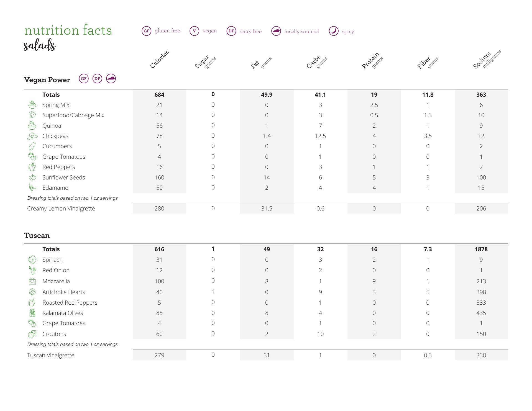The width and height of the screenshot is (532, 411).
Task: Click the Chickpeas ingredient icon
Action: 32,136
